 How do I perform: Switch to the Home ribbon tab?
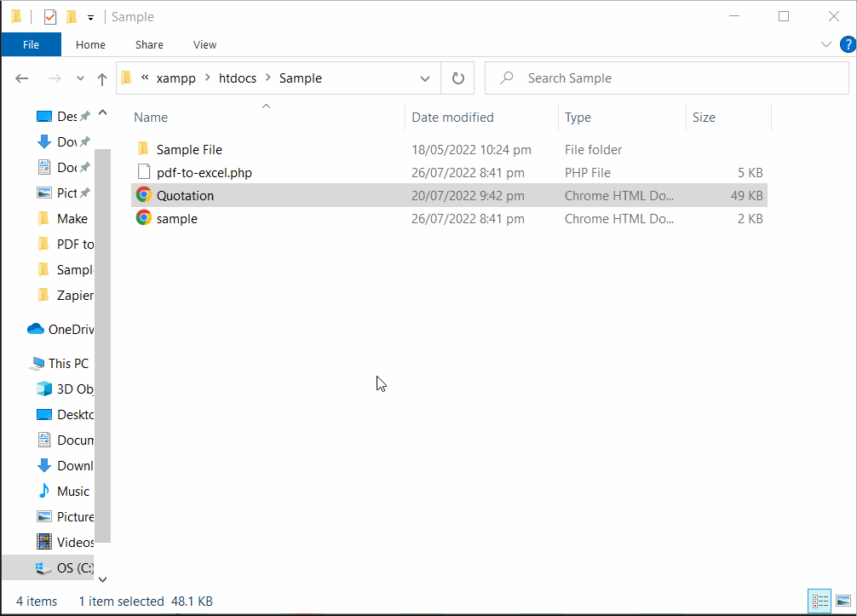[91, 45]
